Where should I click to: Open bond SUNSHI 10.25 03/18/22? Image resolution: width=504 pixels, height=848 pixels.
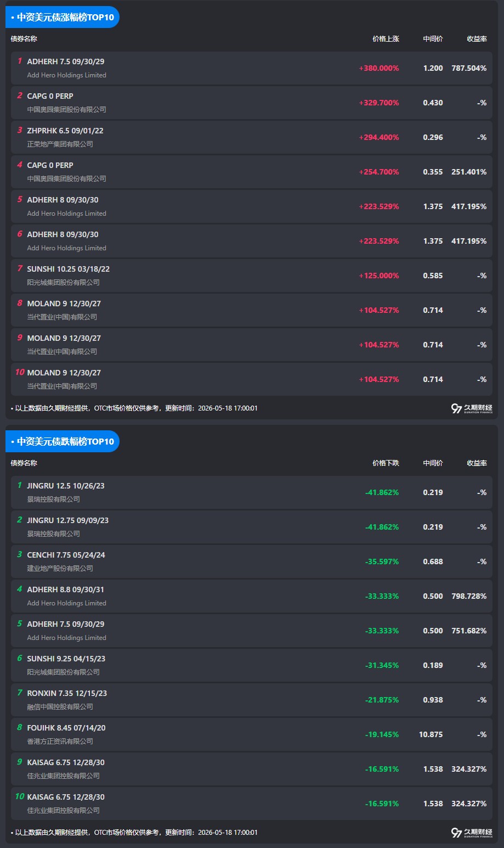coord(69,269)
